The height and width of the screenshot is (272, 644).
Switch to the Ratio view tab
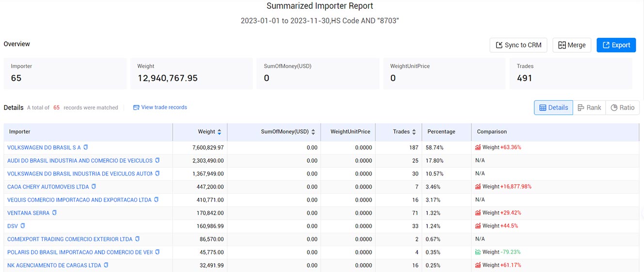click(x=623, y=108)
